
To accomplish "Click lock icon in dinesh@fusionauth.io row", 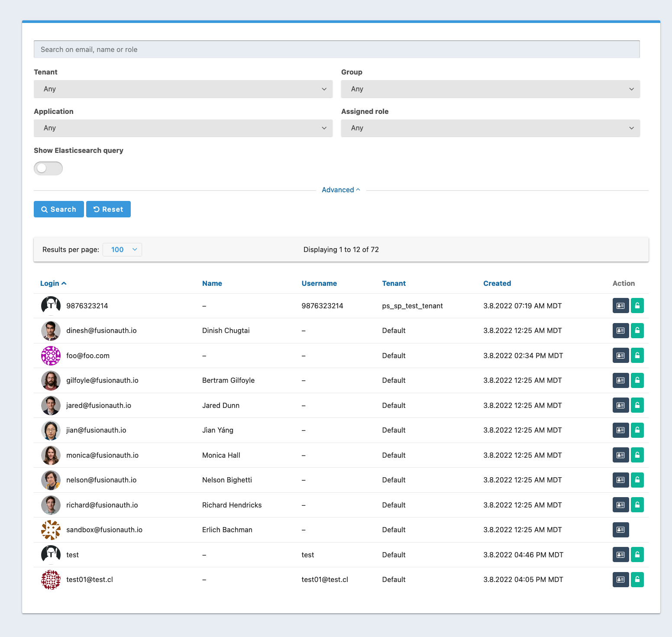I will [637, 330].
